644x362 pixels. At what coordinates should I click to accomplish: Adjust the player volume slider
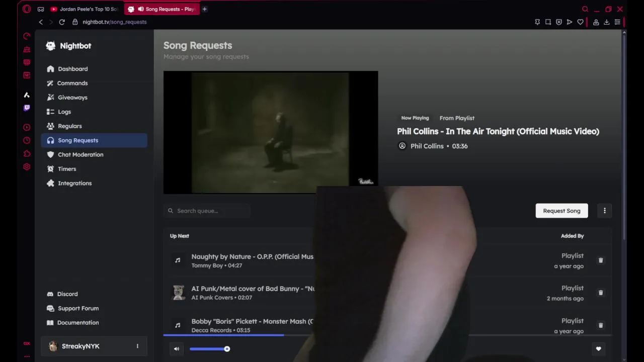pos(209,349)
